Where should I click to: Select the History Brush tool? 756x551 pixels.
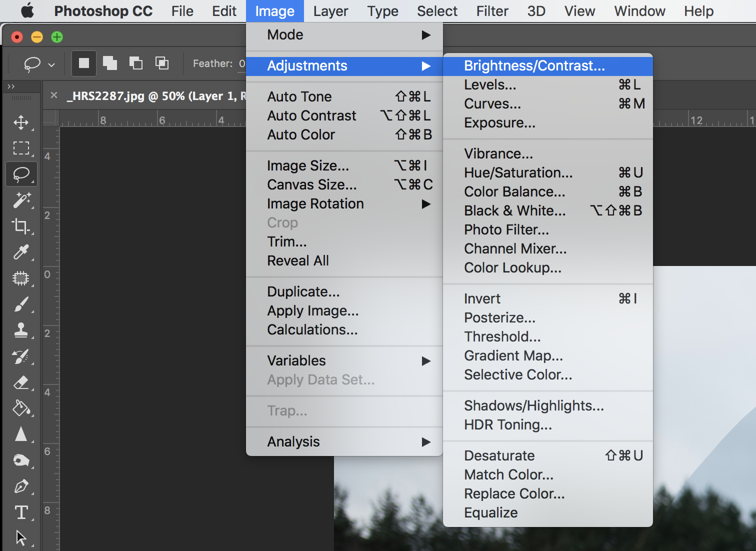pyautogui.click(x=21, y=356)
